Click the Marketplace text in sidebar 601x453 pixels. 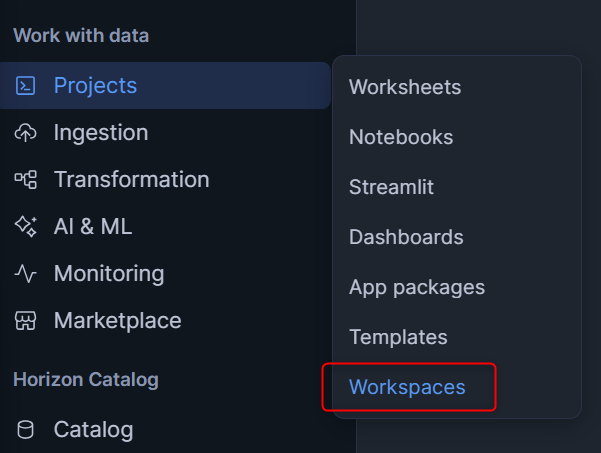[117, 321]
